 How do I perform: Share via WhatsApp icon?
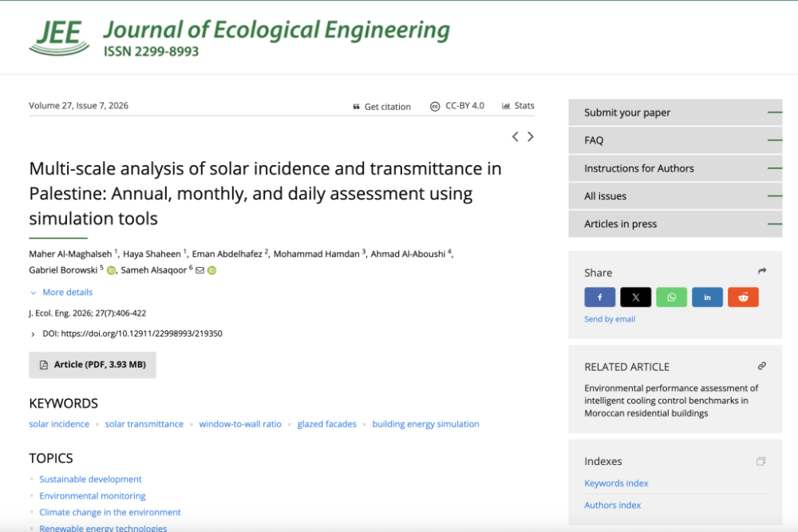(x=671, y=297)
